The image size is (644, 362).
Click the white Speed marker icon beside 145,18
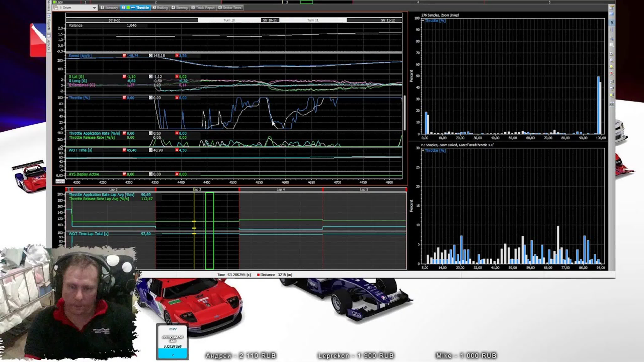coord(150,55)
